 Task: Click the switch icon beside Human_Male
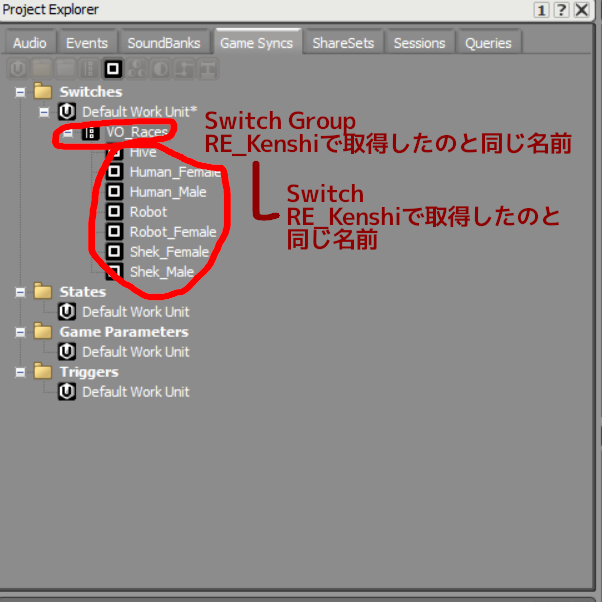pos(114,191)
